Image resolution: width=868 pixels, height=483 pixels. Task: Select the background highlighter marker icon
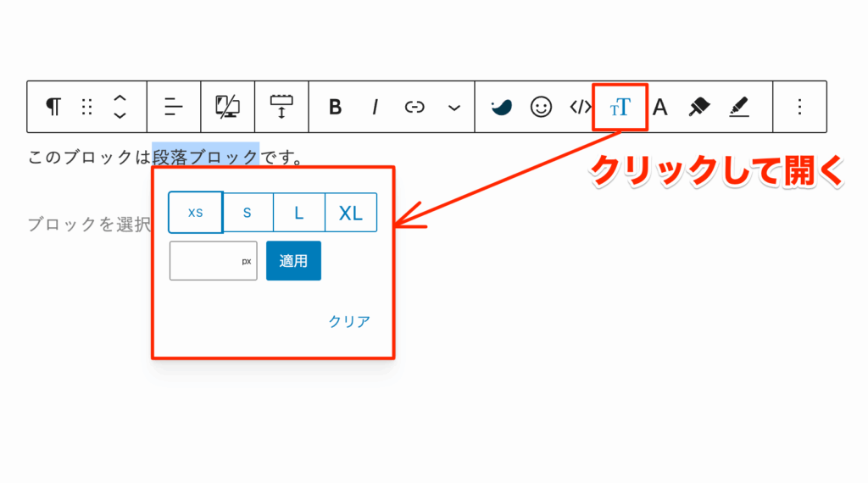[x=699, y=107]
